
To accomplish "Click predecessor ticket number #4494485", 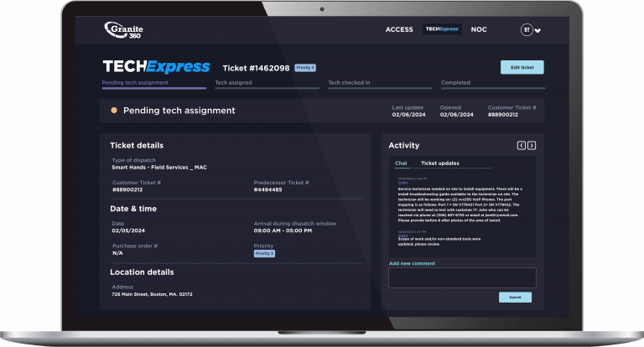I will (x=267, y=189).
